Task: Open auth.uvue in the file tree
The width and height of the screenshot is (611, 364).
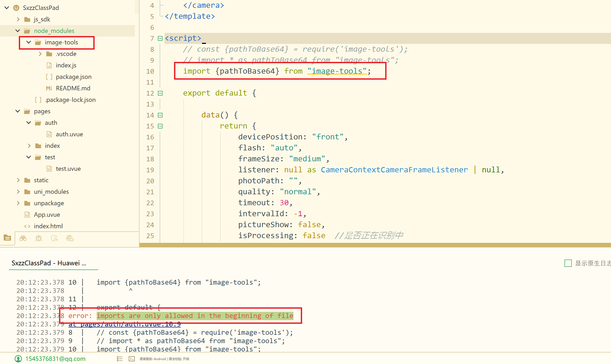Action: [x=69, y=134]
